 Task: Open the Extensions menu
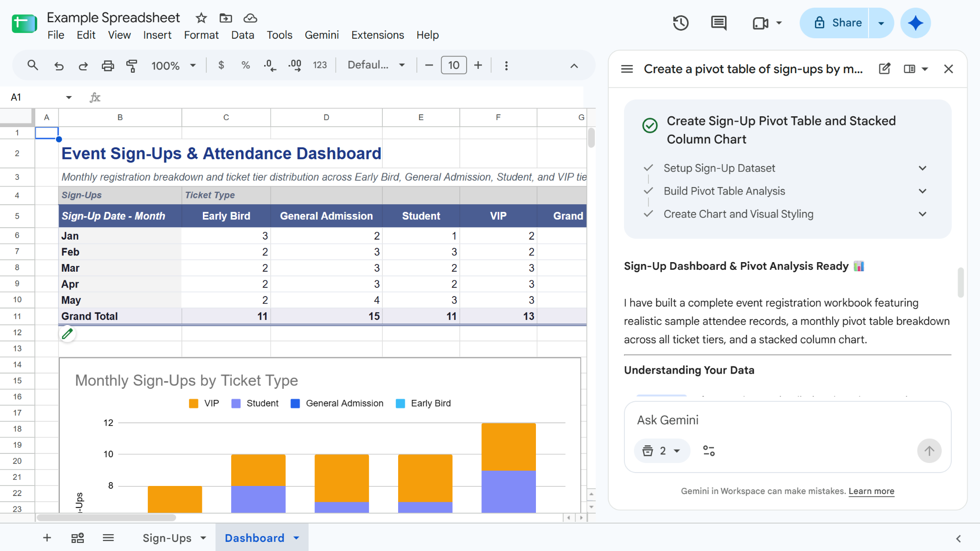coord(378,35)
